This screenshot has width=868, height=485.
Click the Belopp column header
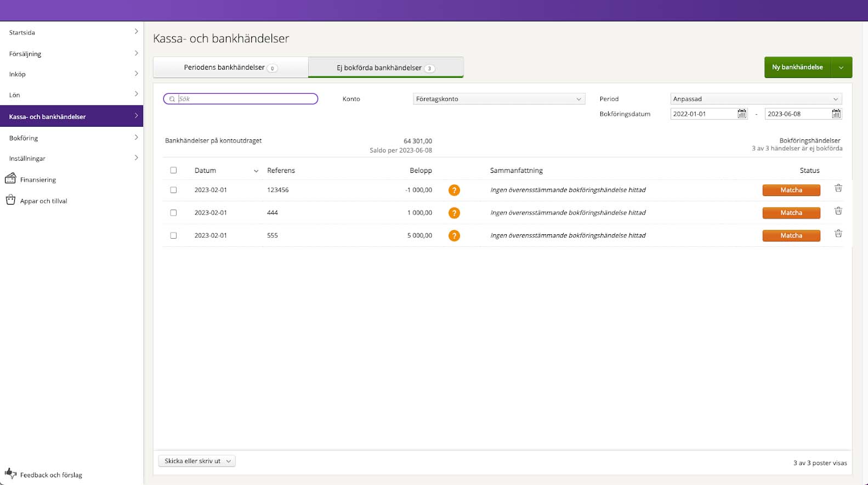(x=421, y=171)
